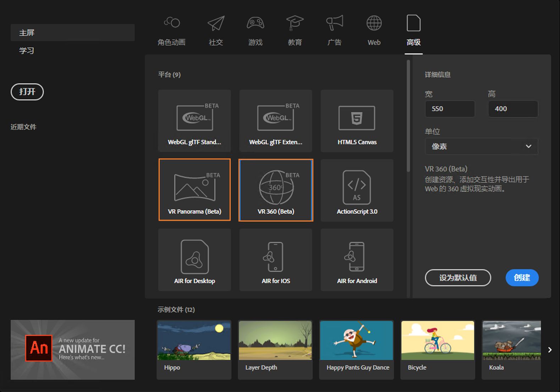Open the Layer Depth sample file

pos(275,350)
